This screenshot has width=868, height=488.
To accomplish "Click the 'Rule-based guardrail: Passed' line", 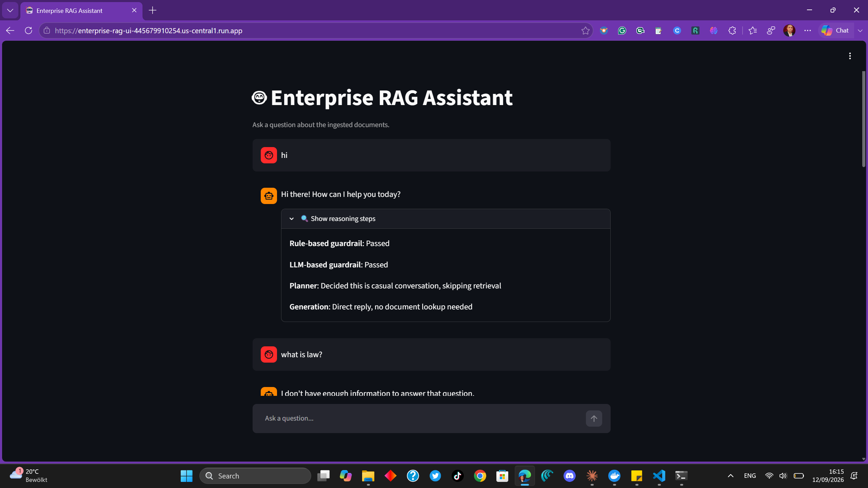I will click(339, 243).
